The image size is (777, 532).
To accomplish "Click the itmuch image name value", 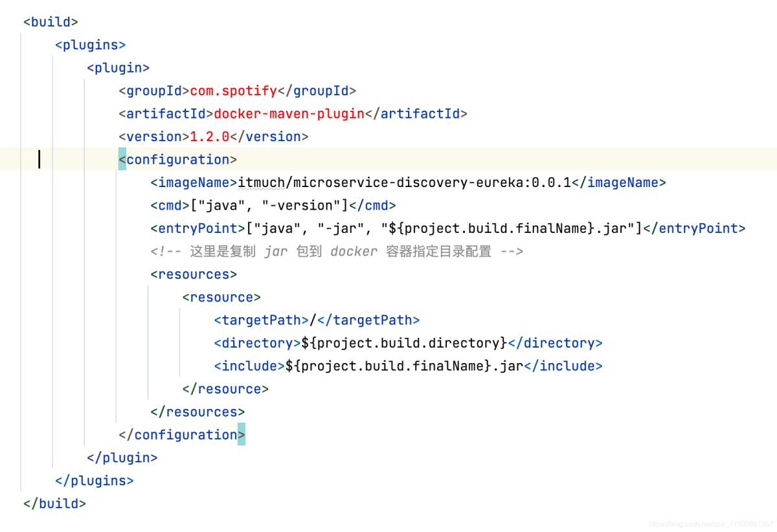I will [404, 183].
